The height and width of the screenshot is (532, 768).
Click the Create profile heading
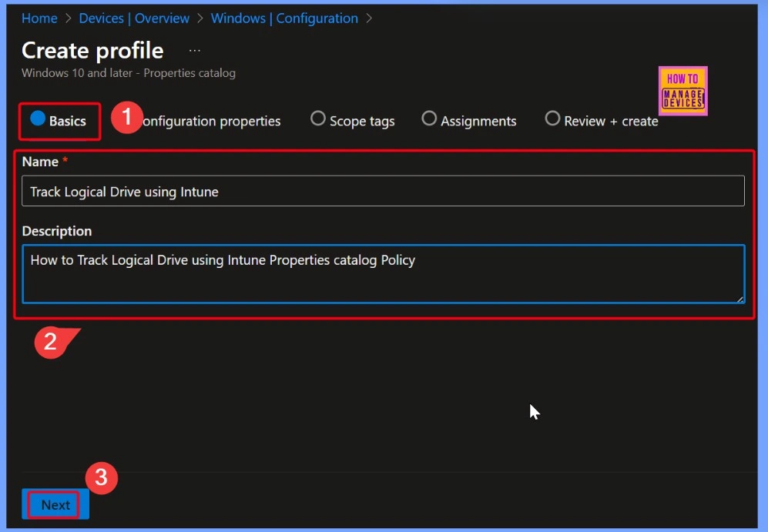click(x=92, y=50)
